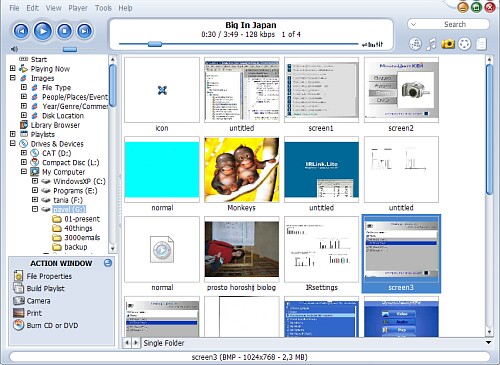Select Compact Disc (L:) drive

71,162
